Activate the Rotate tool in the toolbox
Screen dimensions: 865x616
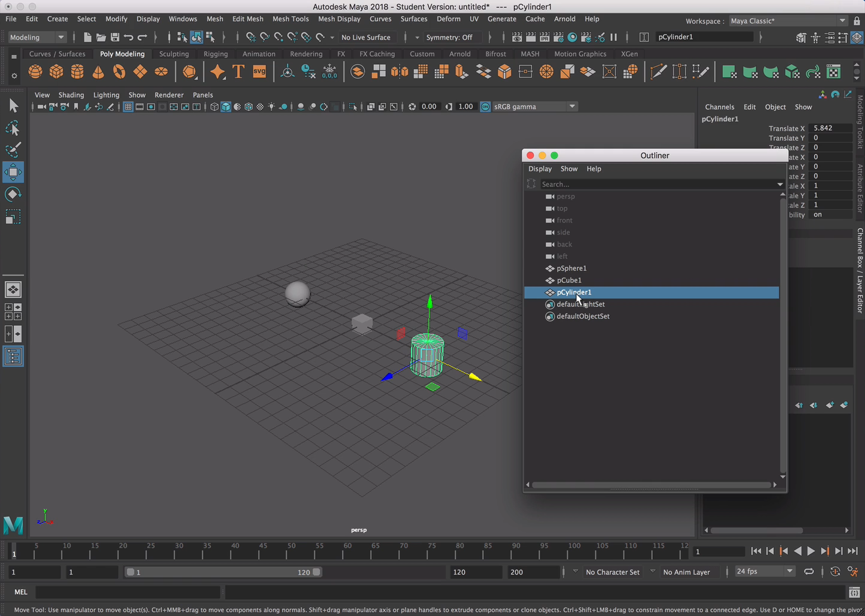pos(13,193)
